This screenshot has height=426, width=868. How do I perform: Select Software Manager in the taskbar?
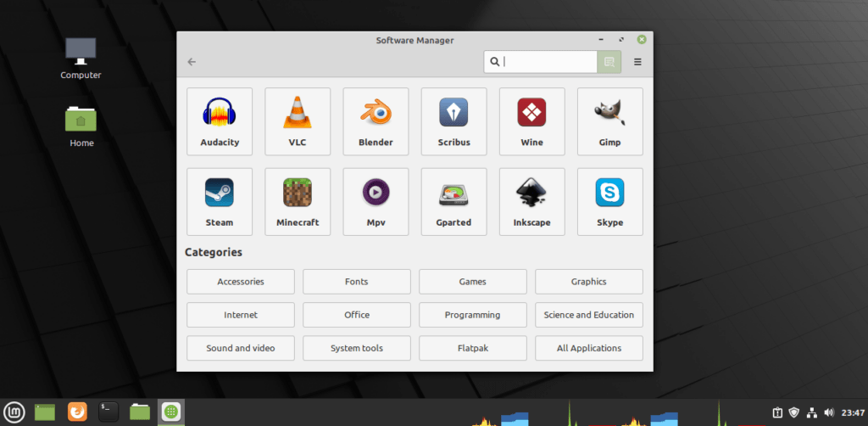171,412
